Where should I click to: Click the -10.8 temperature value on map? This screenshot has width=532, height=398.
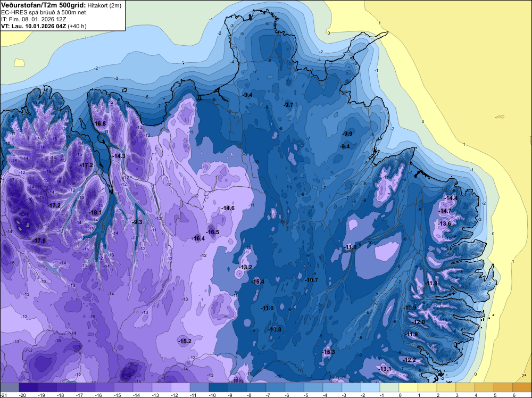coord(275,329)
